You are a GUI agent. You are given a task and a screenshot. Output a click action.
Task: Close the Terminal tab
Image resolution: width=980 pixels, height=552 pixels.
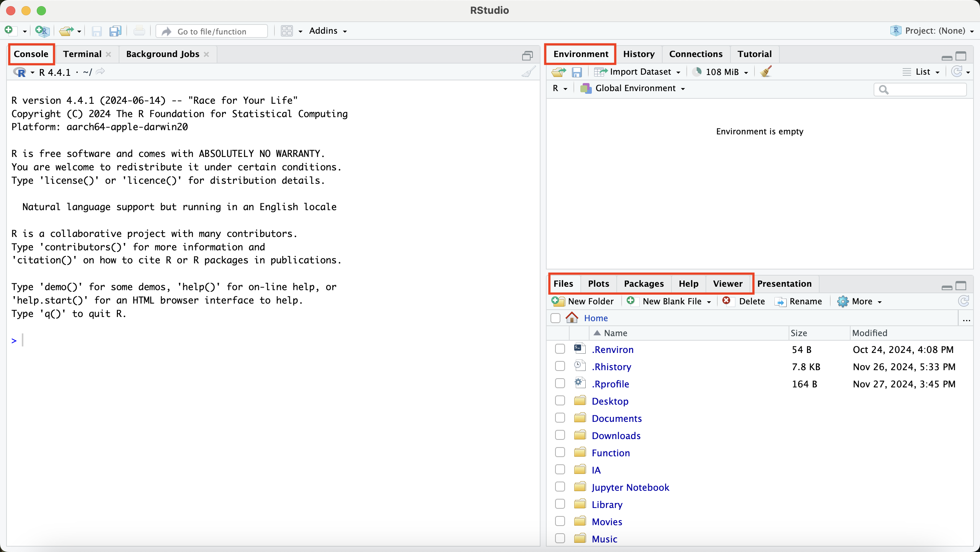click(x=108, y=54)
